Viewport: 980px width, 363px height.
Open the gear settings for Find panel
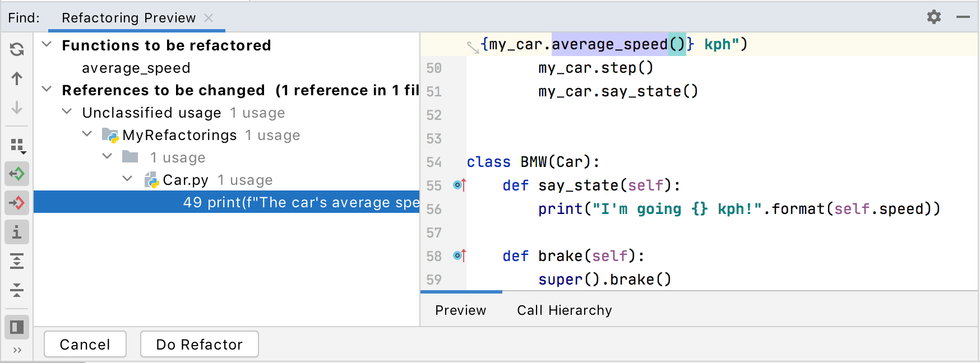[934, 17]
